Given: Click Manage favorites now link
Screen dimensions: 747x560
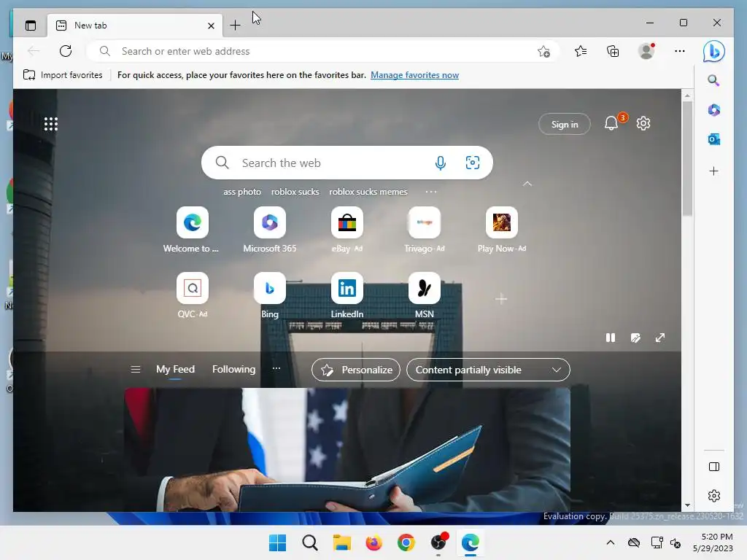Looking at the screenshot, I should (414, 75).
